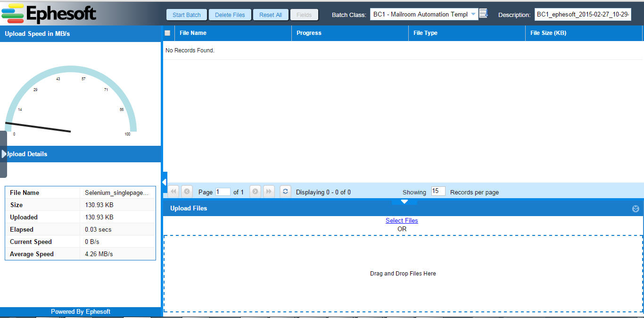The height and width of the screenshot is (318, 644).
Task: Click the disabled Fields button
Action: tap(304, 15)
